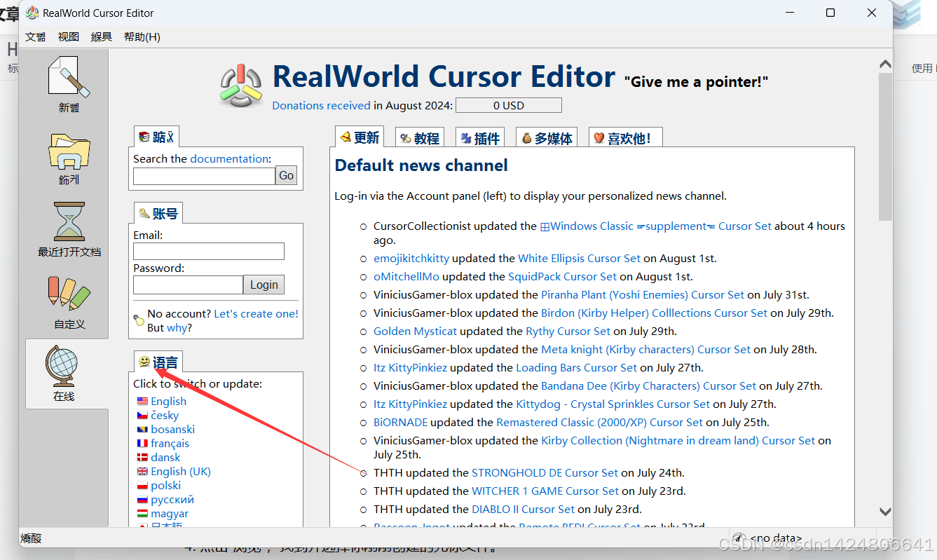The width and height of the screenshot is (937, 560).
Task: Switch to the Multimedia tab 多媒体
Action: click(x=547, y=138)
